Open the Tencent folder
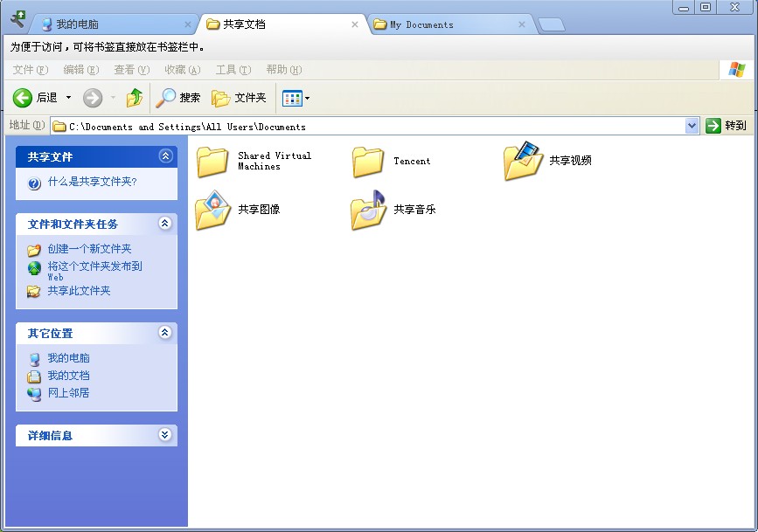758x532 pixels. (x=368, y=162)
